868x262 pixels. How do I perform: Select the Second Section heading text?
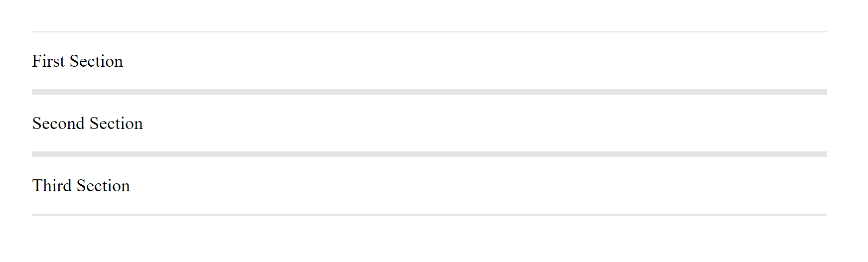coord(87,123)
